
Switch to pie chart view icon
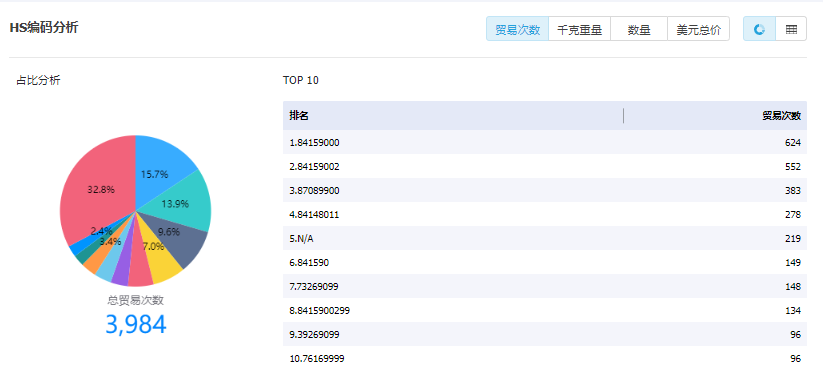point(759,29)
